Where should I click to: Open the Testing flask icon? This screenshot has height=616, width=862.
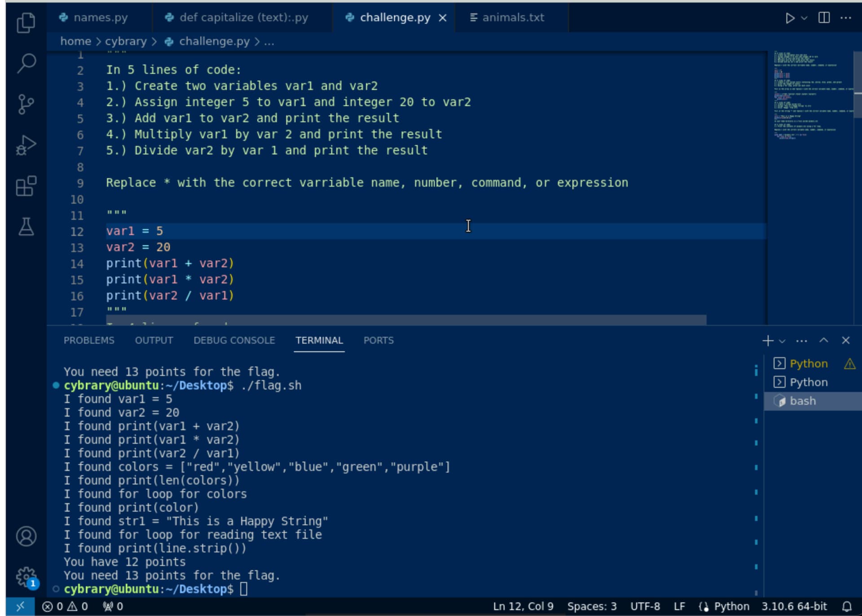click(26, 227)
